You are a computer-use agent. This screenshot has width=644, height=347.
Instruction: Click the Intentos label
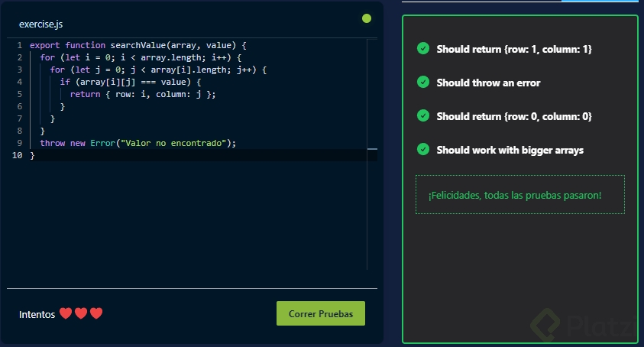pos(37,314)
